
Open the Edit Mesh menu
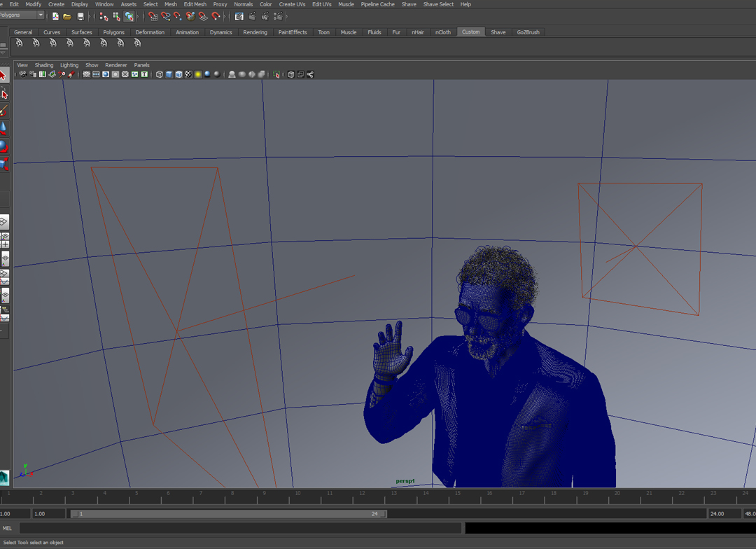click(195, 4)
